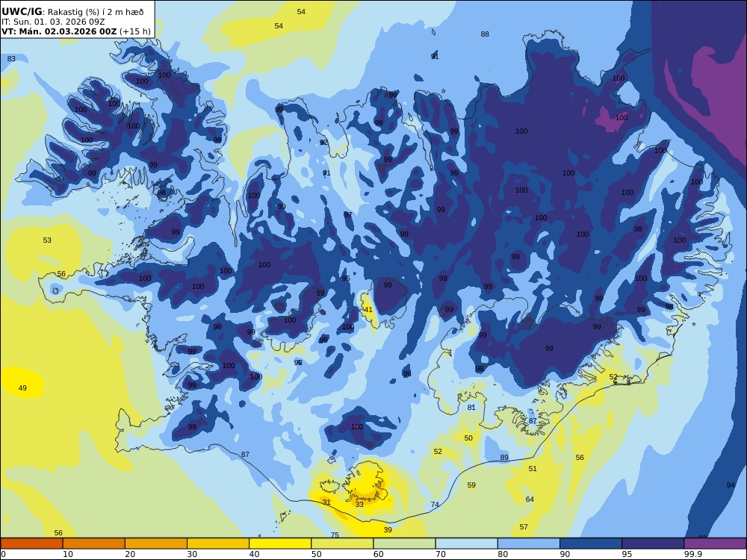
Task: Select the legend tick label 95
Action: [x=627, y=554]
